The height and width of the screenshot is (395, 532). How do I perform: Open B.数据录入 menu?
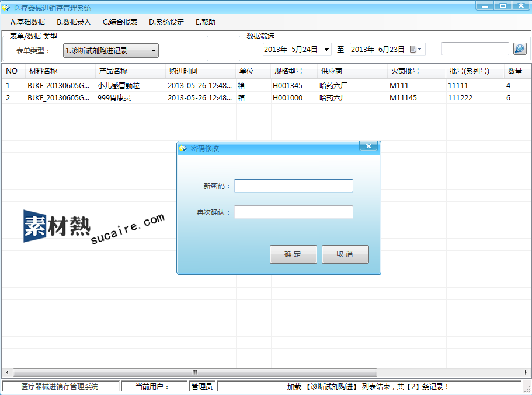point(74,22)
